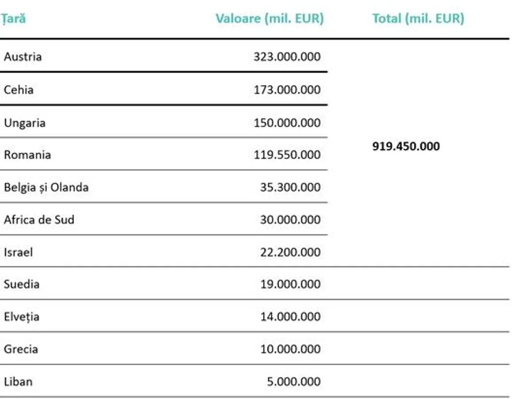The height and width of the screenshot is (399, 532).
Task: Select the 119.550.000 value cell
Action: (x=287, y=155)
